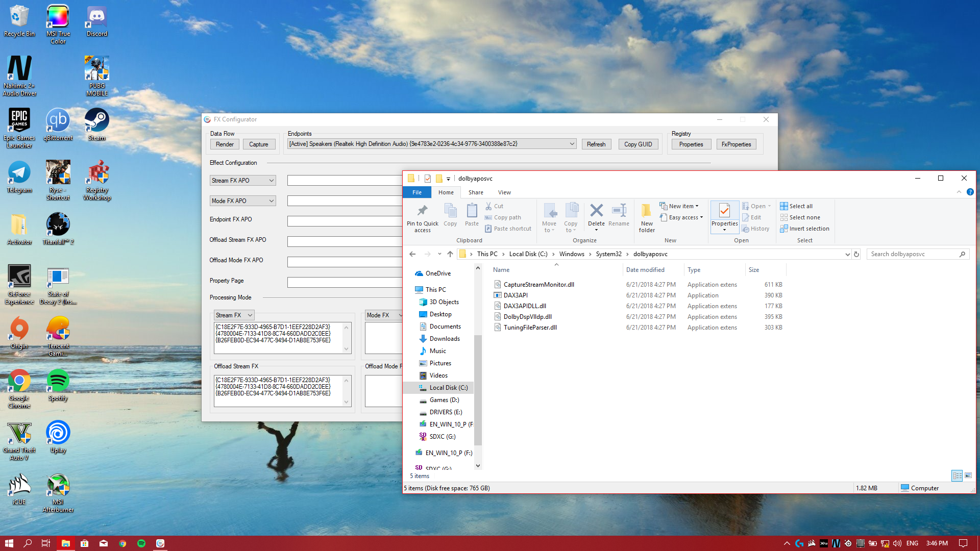980x551 pixels.
Task: Click Select none in ribbon
Action: click(x=800, y=217)
